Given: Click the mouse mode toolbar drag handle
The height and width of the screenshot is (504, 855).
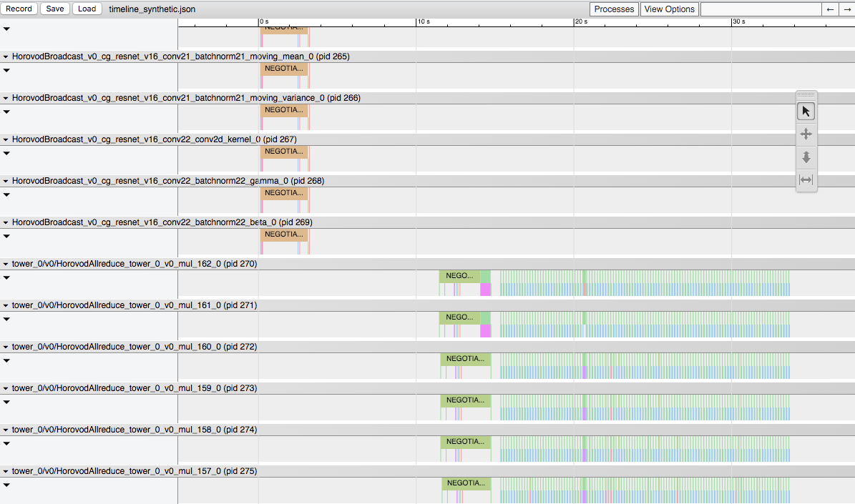Looking at the screenshot, I should coord(806,95).
